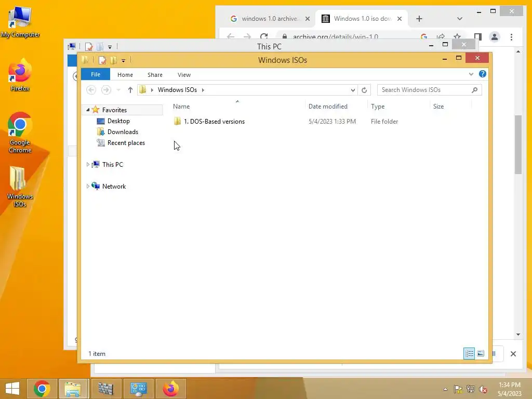The height and width of the screenshot is (399, 532).
Task: Open the Chrome side panel icon
Action: [478, 37]
